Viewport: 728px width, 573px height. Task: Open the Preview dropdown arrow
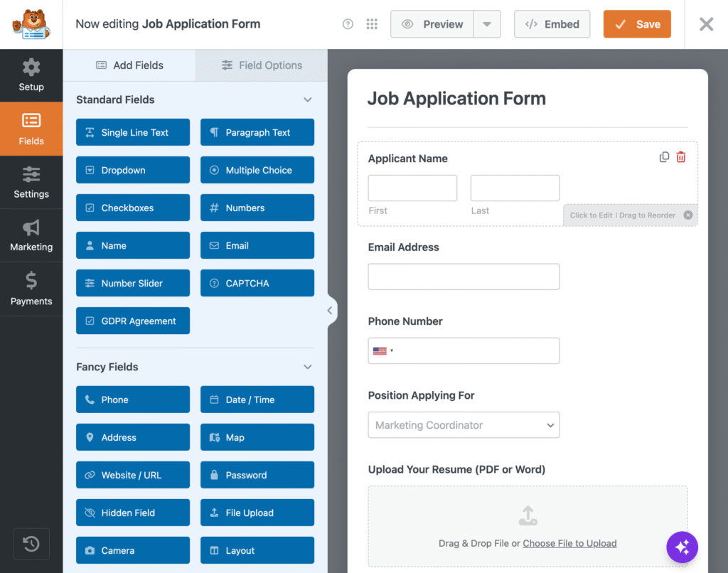[487, 24]
